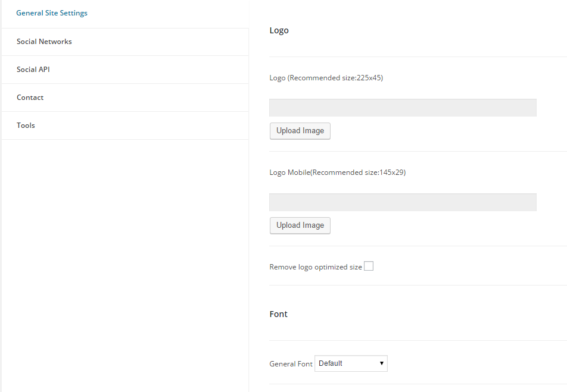Click the divider line under the Font heading

point(418,340)
